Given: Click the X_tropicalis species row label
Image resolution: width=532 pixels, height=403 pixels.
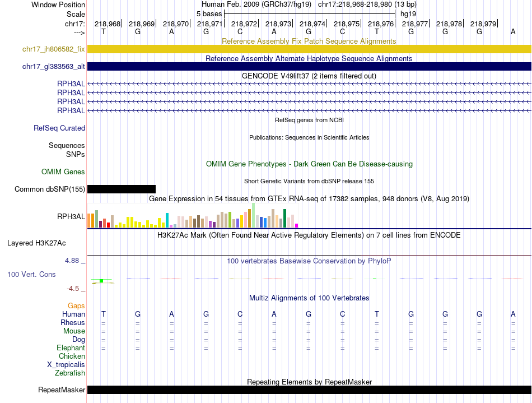Looking at the screenshot, I should 66,365.
